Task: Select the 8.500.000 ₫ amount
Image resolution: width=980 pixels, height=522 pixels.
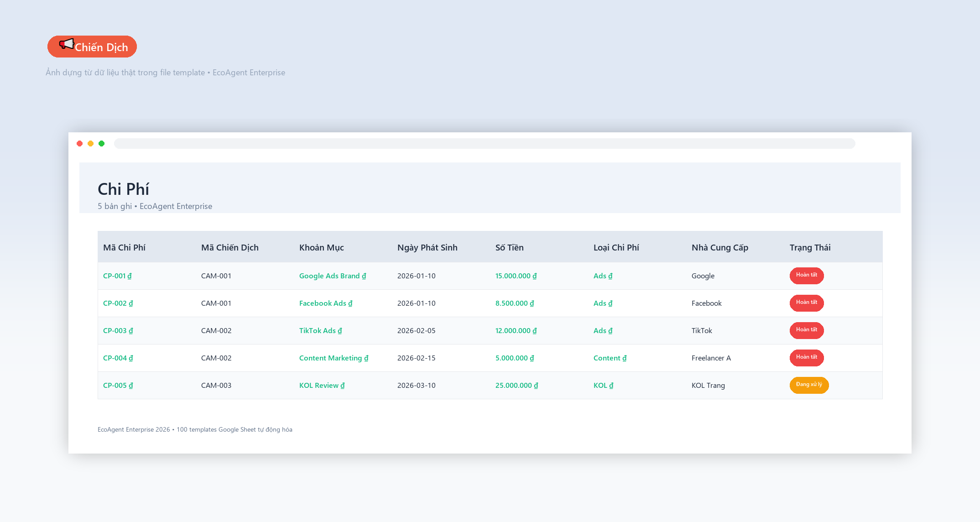Action: point(515,303)
